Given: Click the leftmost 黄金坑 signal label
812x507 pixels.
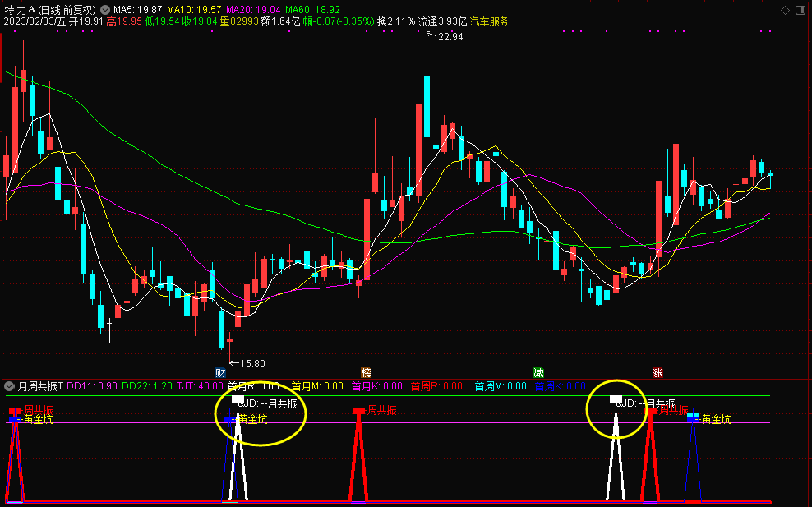Looking at the screenshot, I should tap(39, 419).
